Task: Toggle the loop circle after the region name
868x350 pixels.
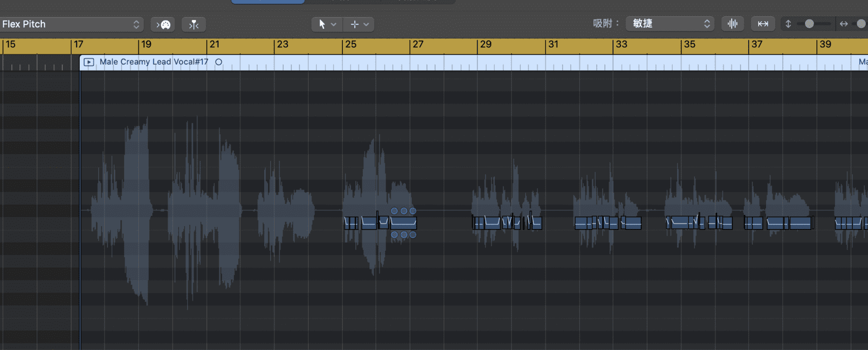Action: 219,62
